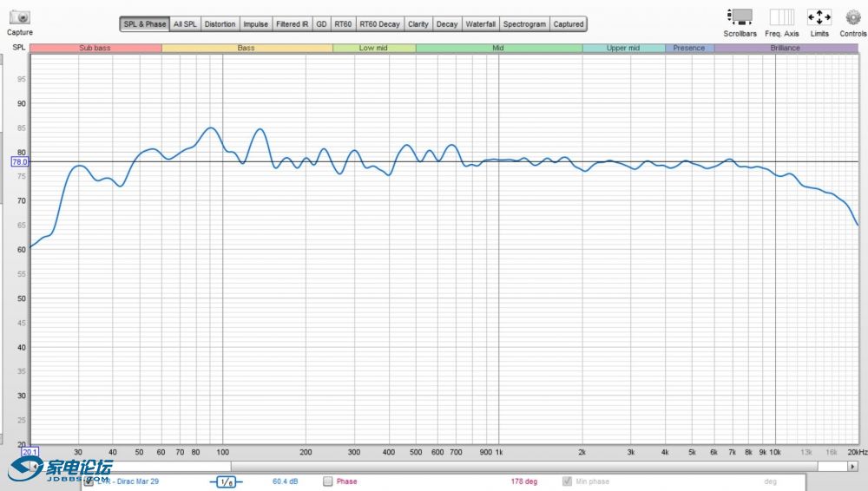Click the right arrow of horizontal scrollbar
This screenshot has height=491, width=868.
[x=853, y=466]
